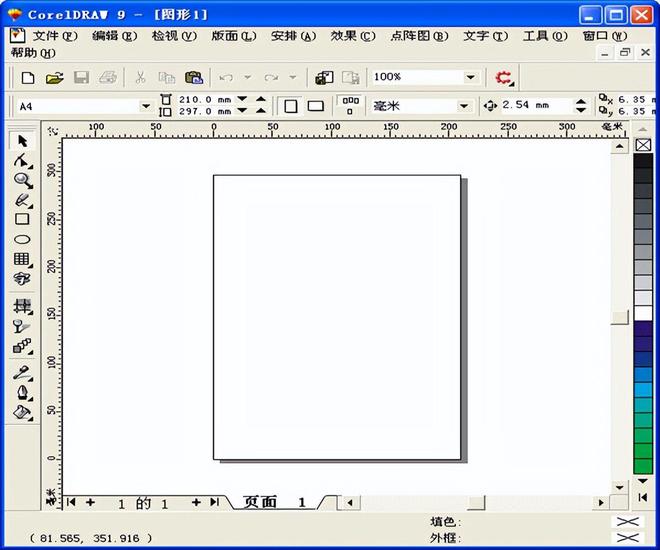Image resolution: width=660 pixels, height=550 pixels.
Task: Switch page to landscape orientation
Action: [315, 106]
